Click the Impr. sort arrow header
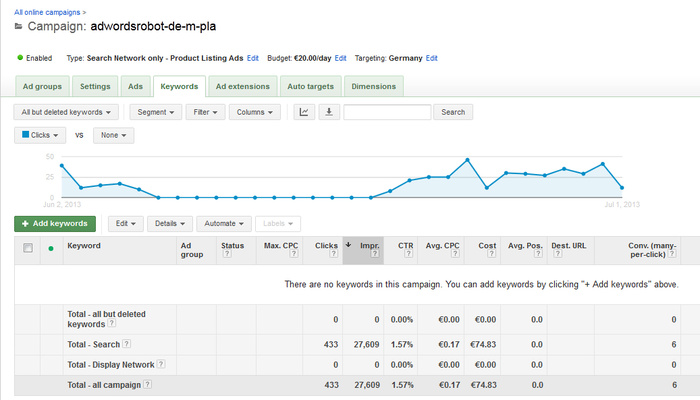The width and height of the screenshot is (700, 400). point(348,244)
